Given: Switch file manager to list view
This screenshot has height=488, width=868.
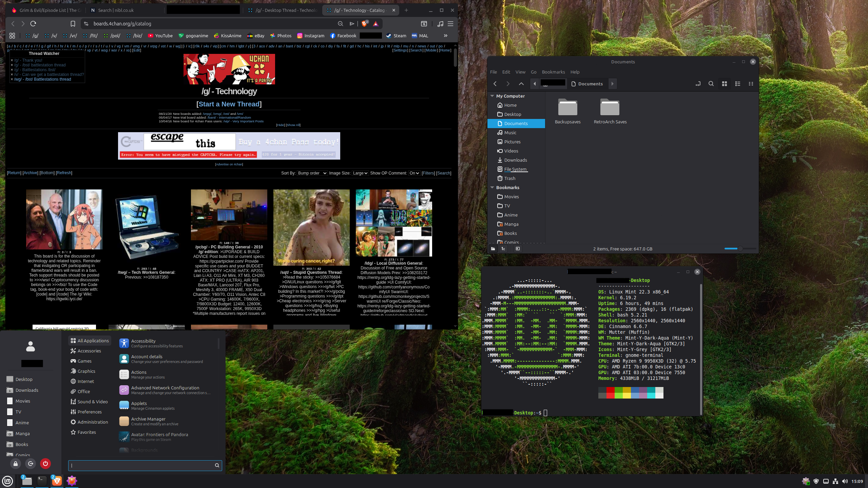Looking at the screenshot, I should click(737, 84).
